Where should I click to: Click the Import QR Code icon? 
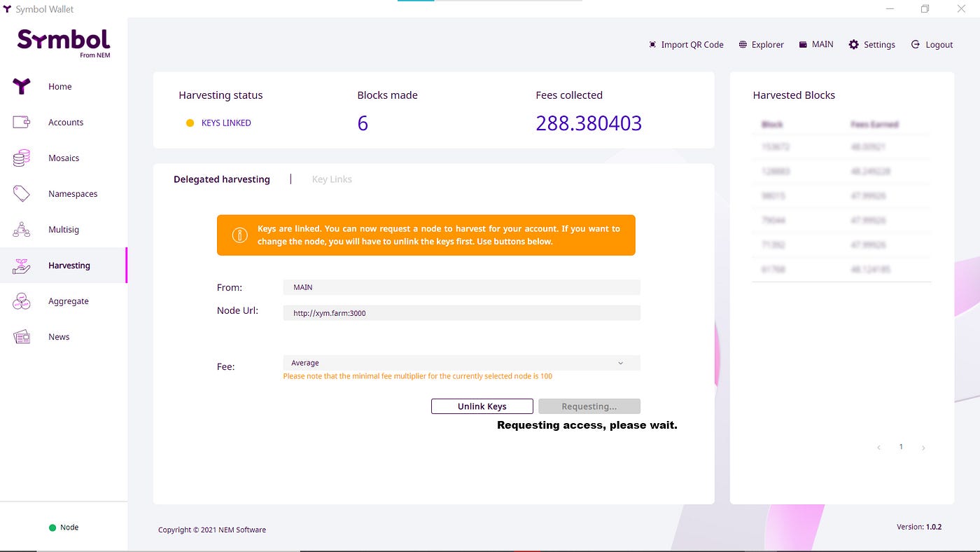click(653, 44)
